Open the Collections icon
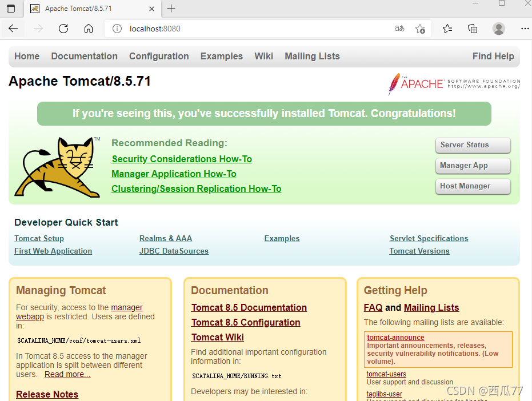 473,29
